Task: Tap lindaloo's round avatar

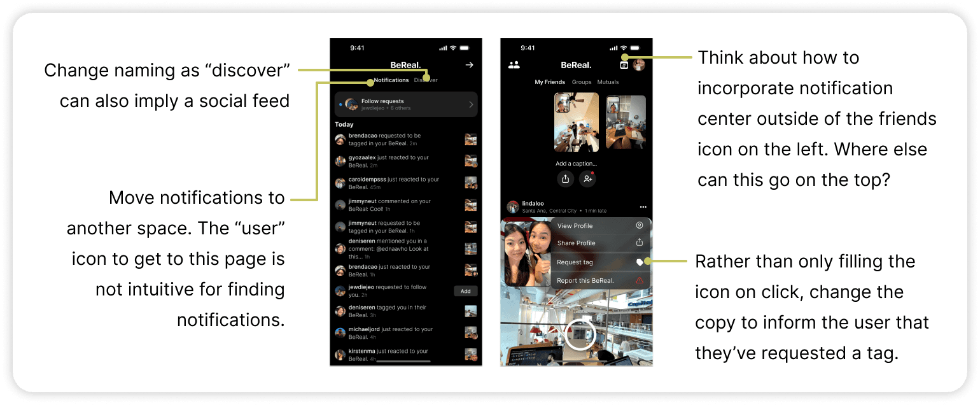Action: coord(513,207)
